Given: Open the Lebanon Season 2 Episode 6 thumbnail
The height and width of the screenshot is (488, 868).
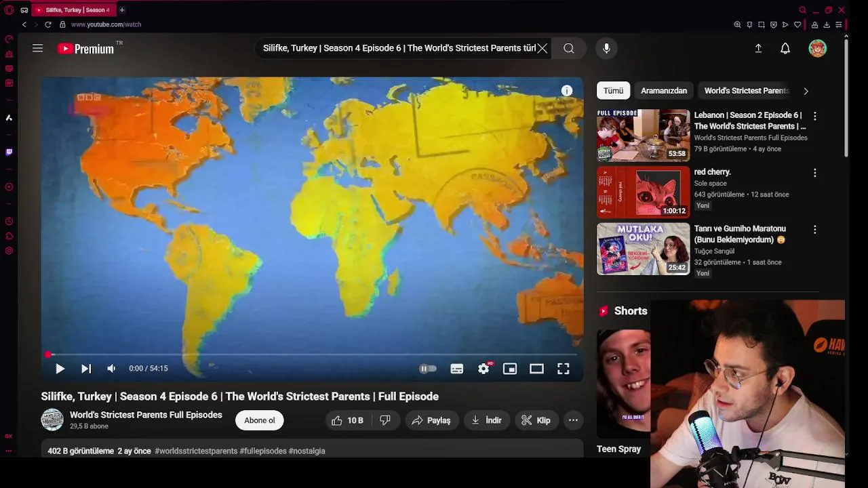Looking at the screenshot, I should (x=643, y=136).
